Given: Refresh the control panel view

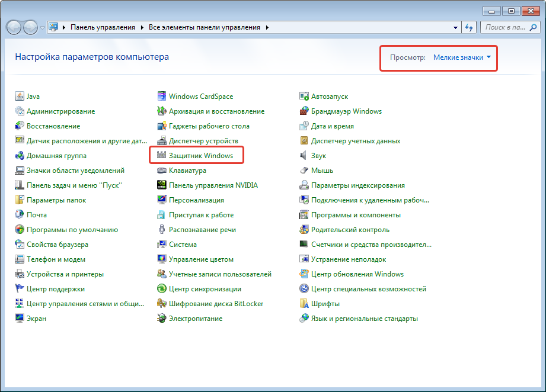Looking at the screenshot, I should point(469,27).
